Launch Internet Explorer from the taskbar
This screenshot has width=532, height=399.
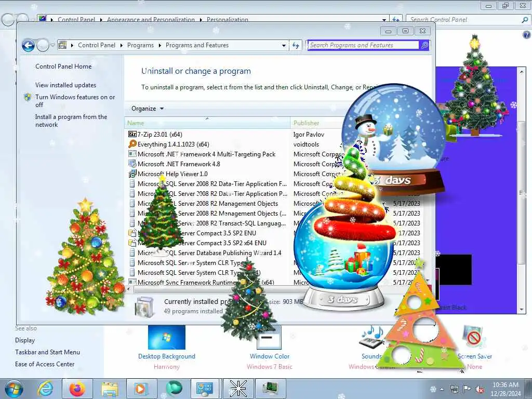(x=45, y=389)
